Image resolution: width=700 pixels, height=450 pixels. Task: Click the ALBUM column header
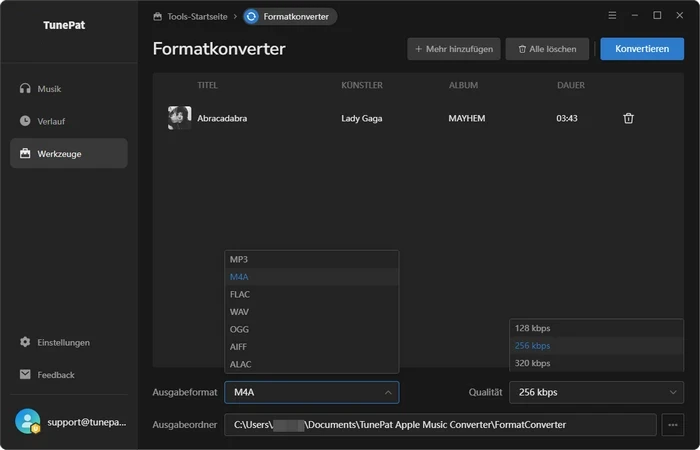[x=463, y=85]
